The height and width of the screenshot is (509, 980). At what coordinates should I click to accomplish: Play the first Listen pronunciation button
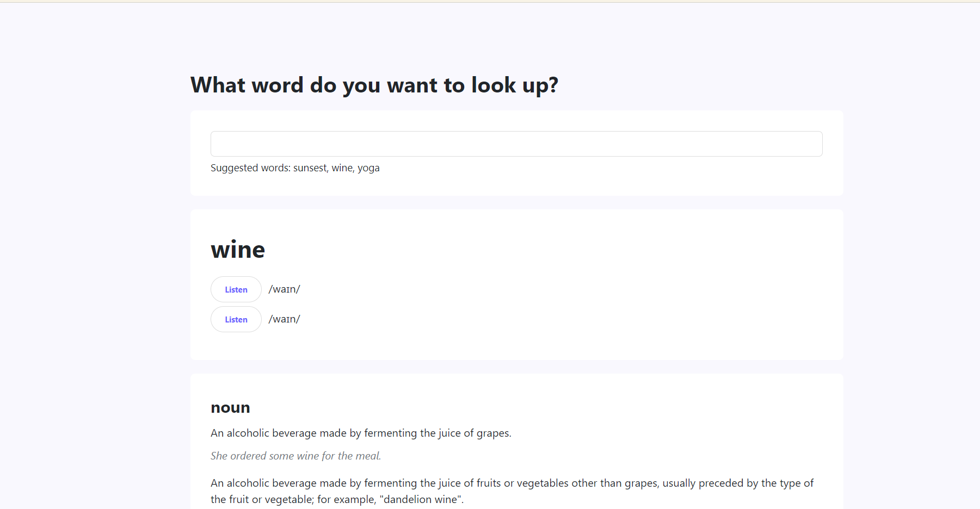(x=236, y=289)
